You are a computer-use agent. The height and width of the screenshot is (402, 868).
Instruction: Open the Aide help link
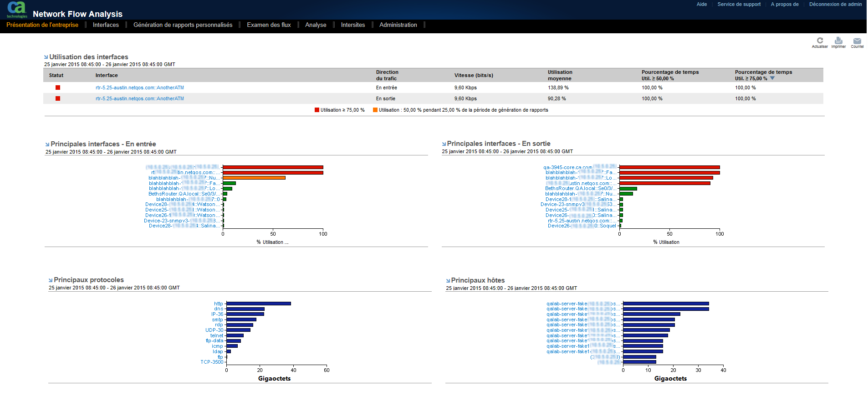tap(701, 4)
